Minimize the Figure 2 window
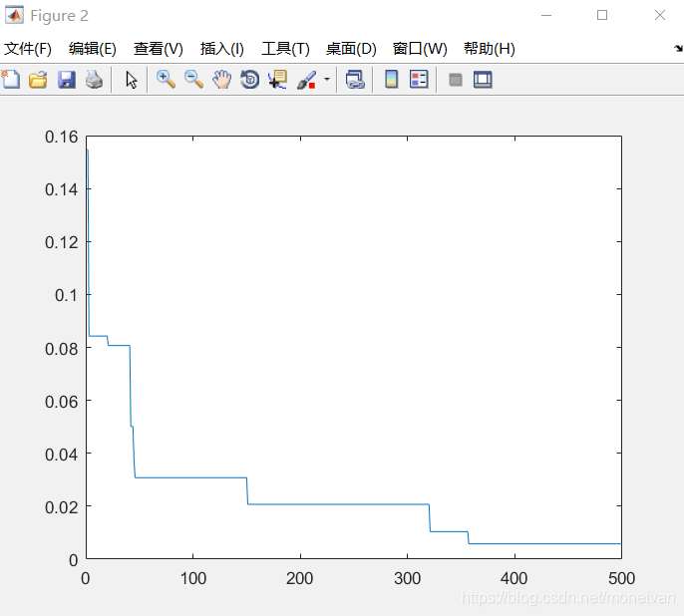 click(x=546, y=15)
